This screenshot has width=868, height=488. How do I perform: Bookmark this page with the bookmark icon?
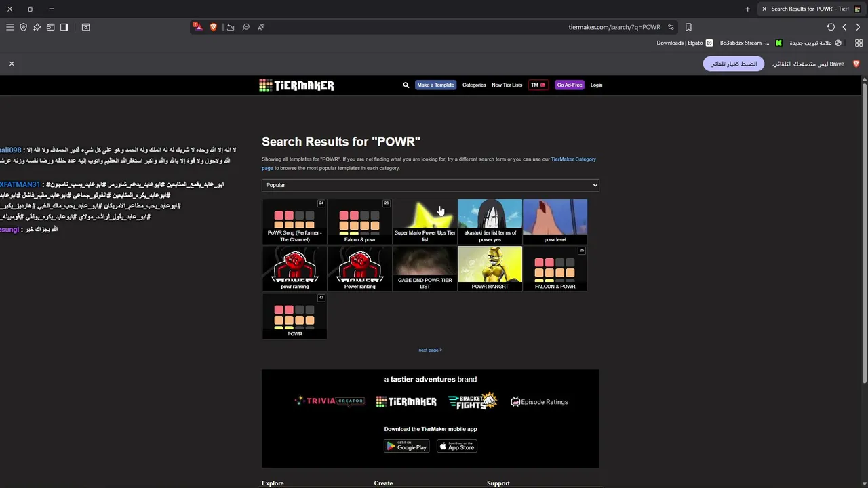click(x=688, y=27)
